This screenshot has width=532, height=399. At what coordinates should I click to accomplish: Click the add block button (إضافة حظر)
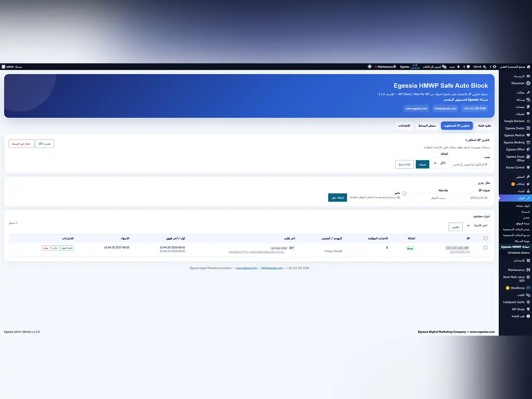pyautogui.click(x=337, y=197)
